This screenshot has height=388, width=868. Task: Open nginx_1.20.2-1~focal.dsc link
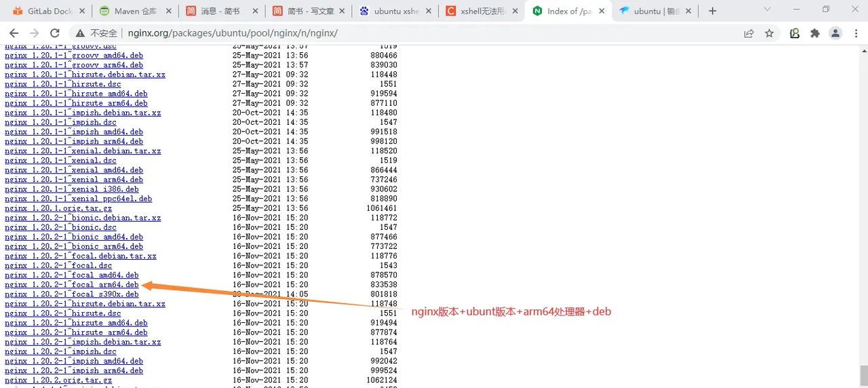(58, 265)
